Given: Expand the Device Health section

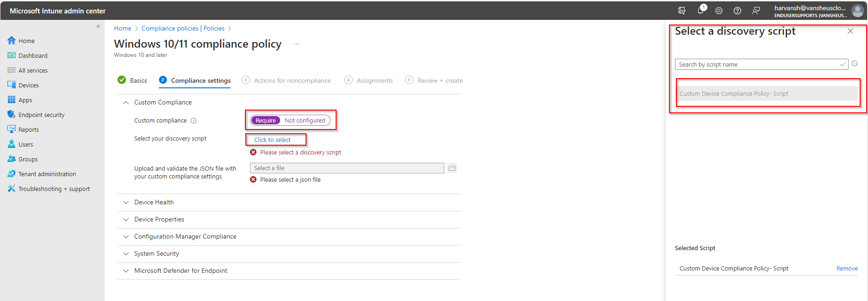Looking at the screenshot, I should tap(126, 203).
